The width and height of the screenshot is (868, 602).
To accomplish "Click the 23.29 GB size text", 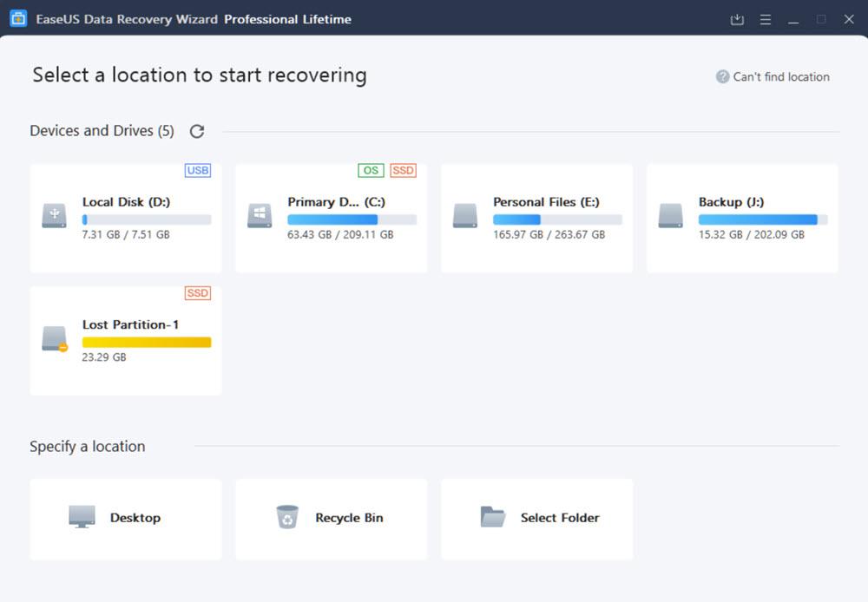I will point(104,357).
